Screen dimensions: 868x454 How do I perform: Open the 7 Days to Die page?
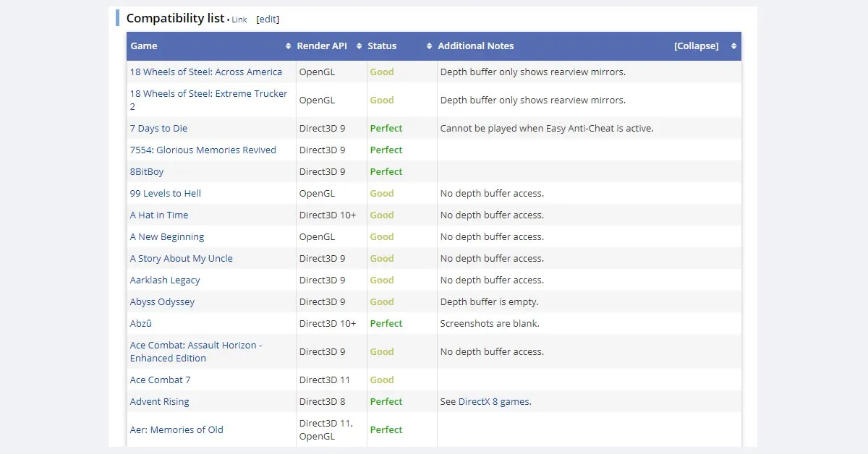[158, 128]
